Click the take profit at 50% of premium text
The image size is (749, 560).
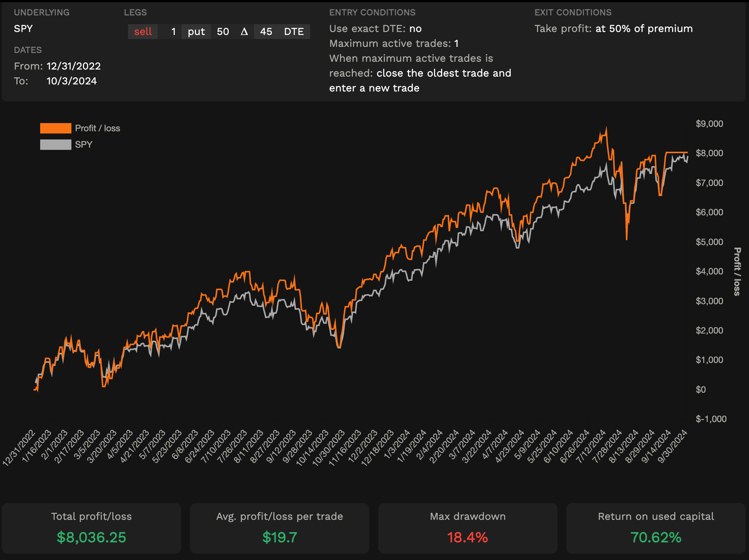coord(644,29)
